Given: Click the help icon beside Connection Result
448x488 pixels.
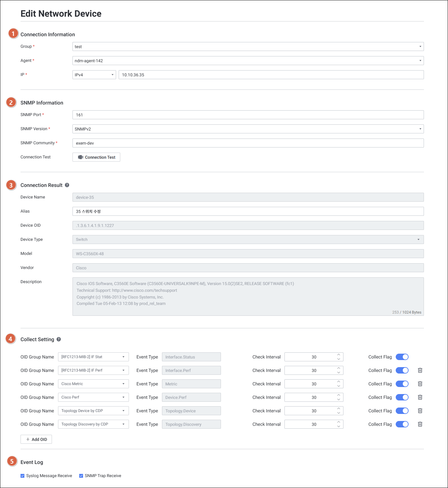Looking at the screenshot, I should click(x=67, y=185).
